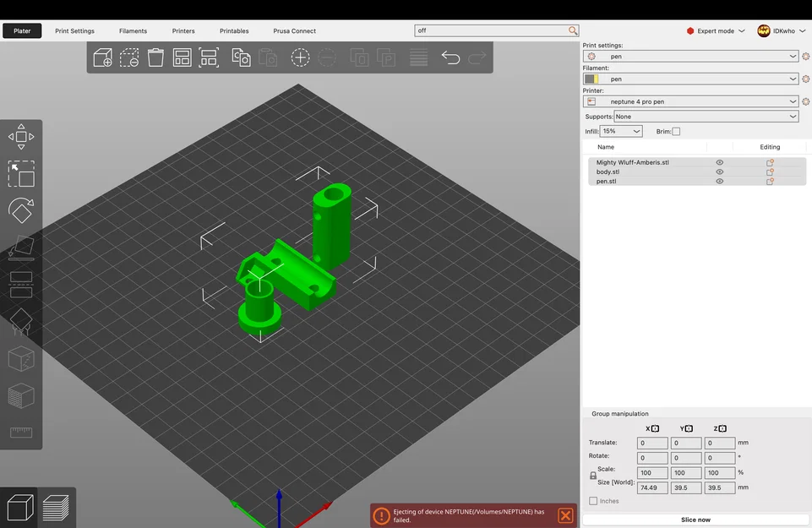The image size is (812, 528).
Task: Select the Move tool in left toolbar
Action: pyautogui.click(x=21, y=137)
